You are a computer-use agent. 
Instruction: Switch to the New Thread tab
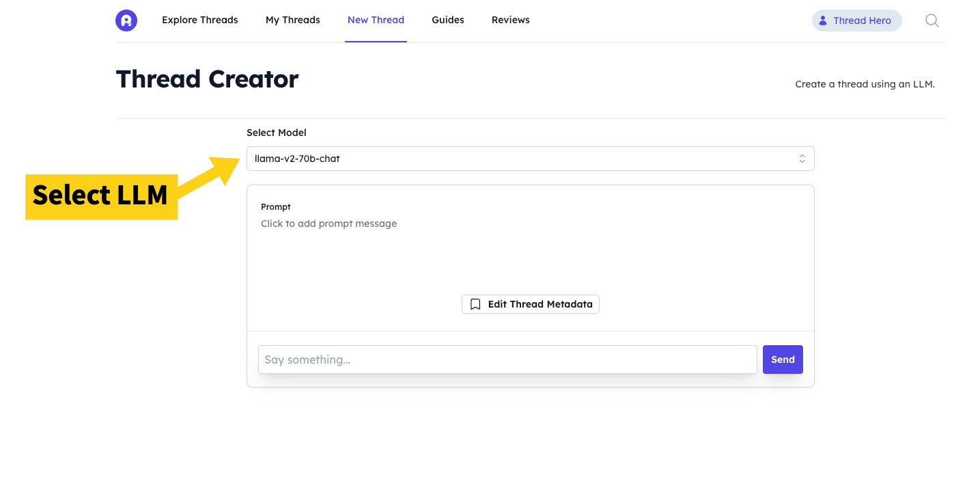point(376,21)
